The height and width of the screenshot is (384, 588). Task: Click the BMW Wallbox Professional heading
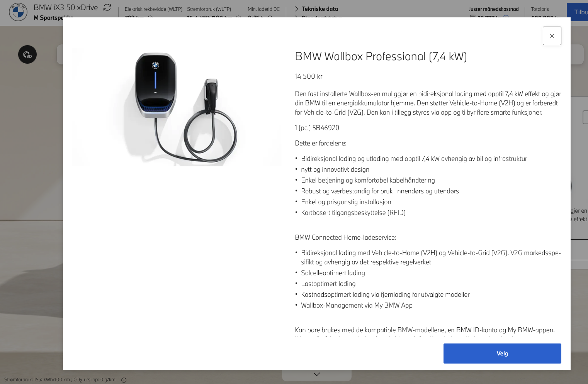click(381, 56)
